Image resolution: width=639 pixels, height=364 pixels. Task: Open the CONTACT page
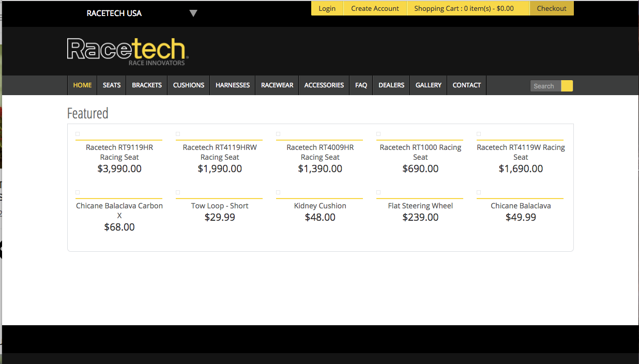[467, 85]
